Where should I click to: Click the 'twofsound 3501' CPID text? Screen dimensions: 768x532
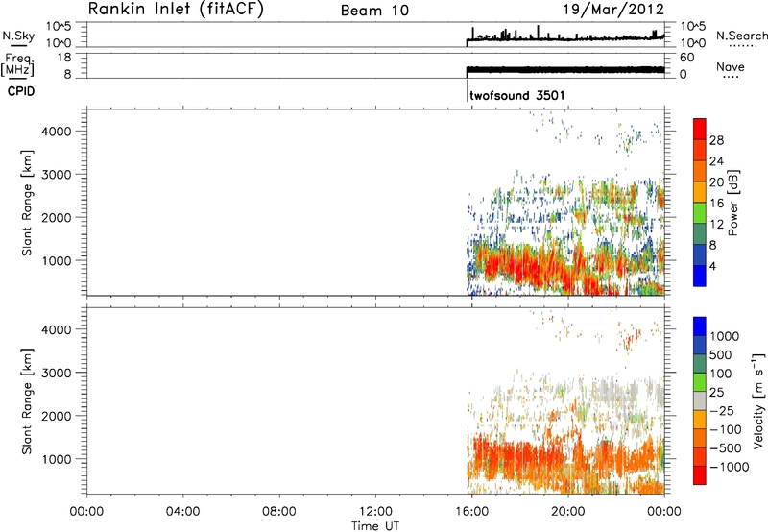(516, 95)
